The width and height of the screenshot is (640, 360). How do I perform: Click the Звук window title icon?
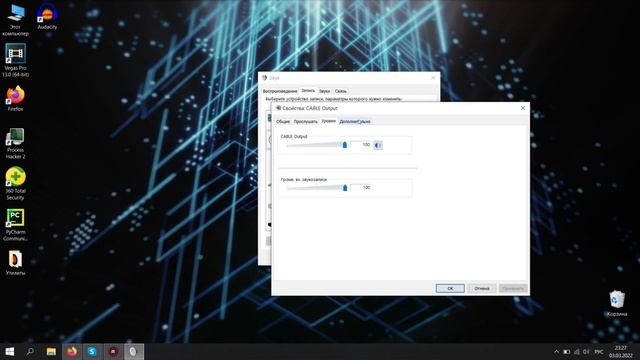pyautogui.click(x=264, y=78)
